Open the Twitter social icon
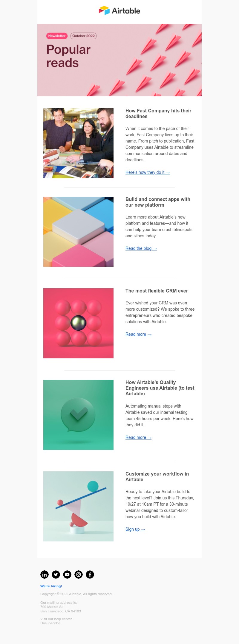The width and height of the screenshot is (239, 644). pyautogui.click(x=56, y=575)
